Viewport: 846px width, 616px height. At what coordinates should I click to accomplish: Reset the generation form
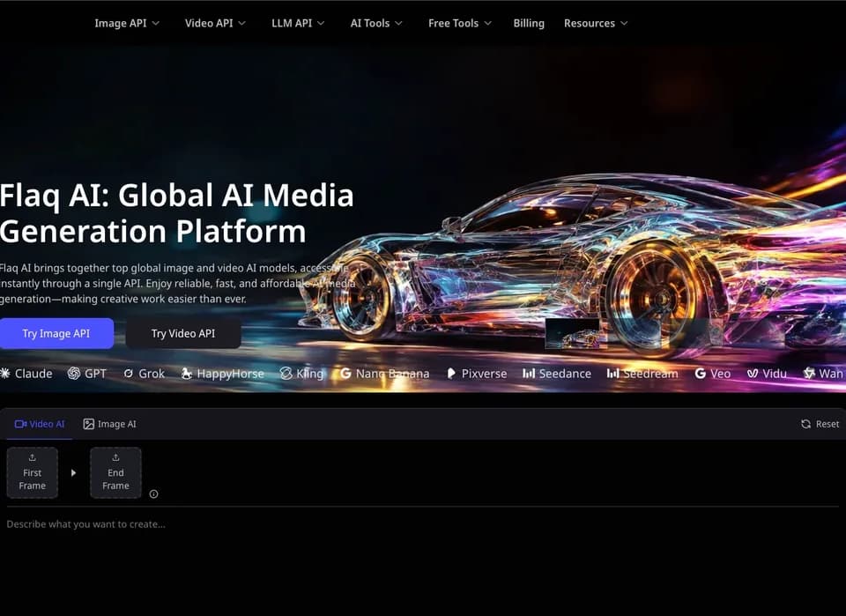[820, 424]
